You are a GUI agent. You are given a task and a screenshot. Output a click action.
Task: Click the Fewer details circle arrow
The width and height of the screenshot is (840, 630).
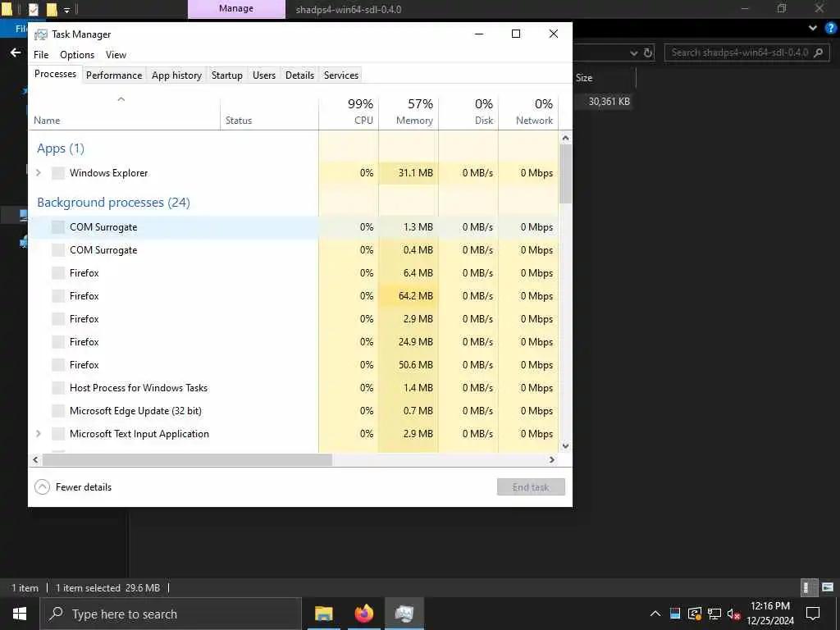tap(42, 487)
